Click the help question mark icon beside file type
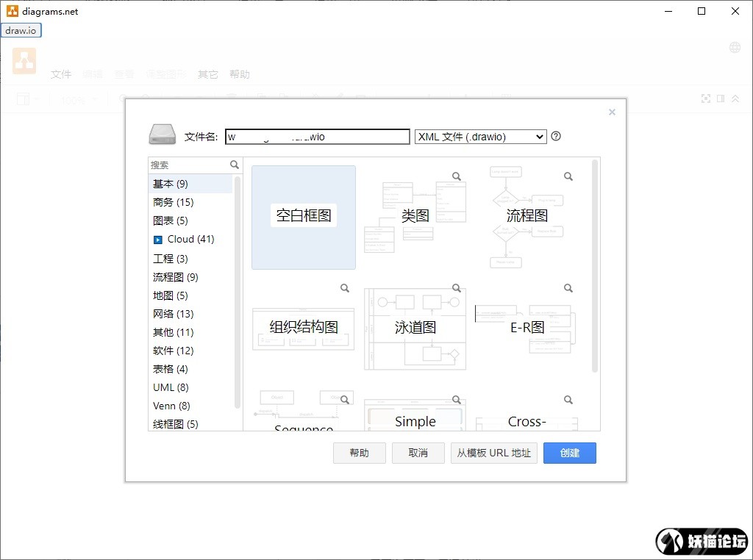The width and height of the screenshot is (753, 560). coord(556,136)
